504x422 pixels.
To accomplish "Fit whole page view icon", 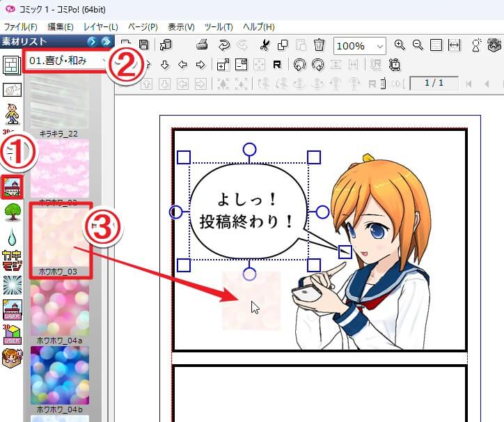I will (436, 45).
